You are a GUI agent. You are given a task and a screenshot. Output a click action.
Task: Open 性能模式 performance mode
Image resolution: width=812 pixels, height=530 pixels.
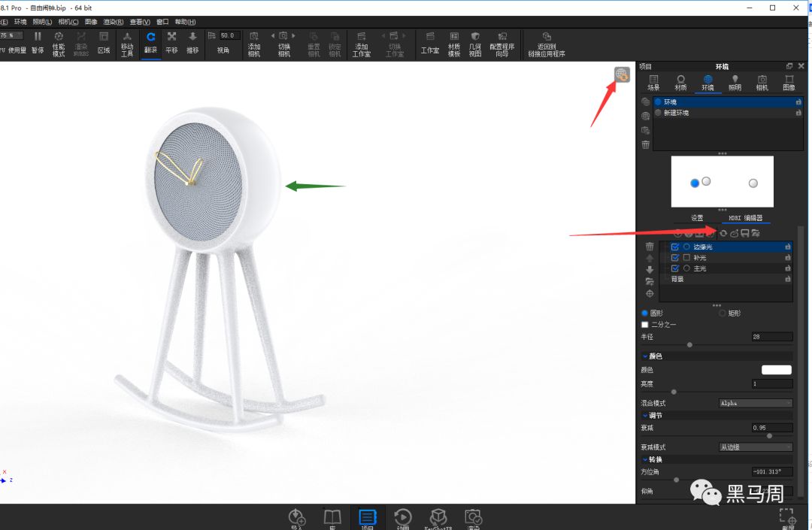[x=59, y=44]
